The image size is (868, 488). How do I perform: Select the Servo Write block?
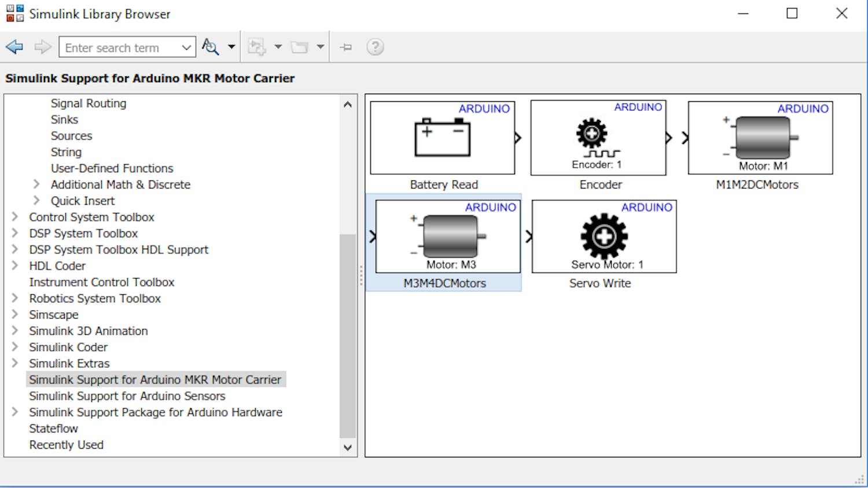pos(604,236)
